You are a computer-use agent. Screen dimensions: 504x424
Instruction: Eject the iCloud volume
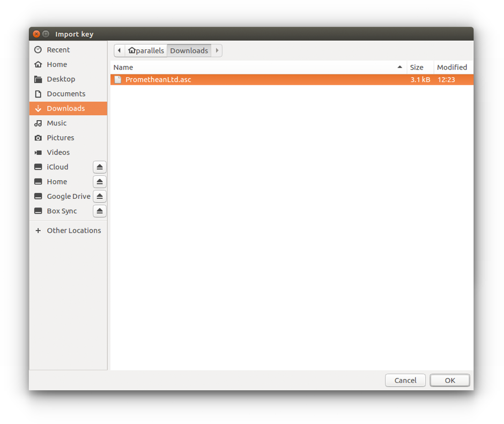coord(100,167)
